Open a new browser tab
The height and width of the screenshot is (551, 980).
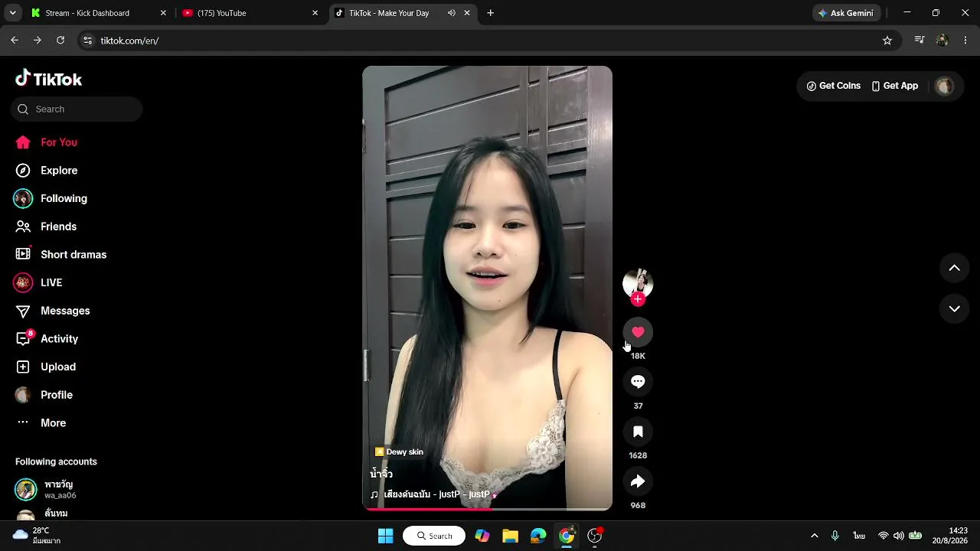tap(491, 13)
